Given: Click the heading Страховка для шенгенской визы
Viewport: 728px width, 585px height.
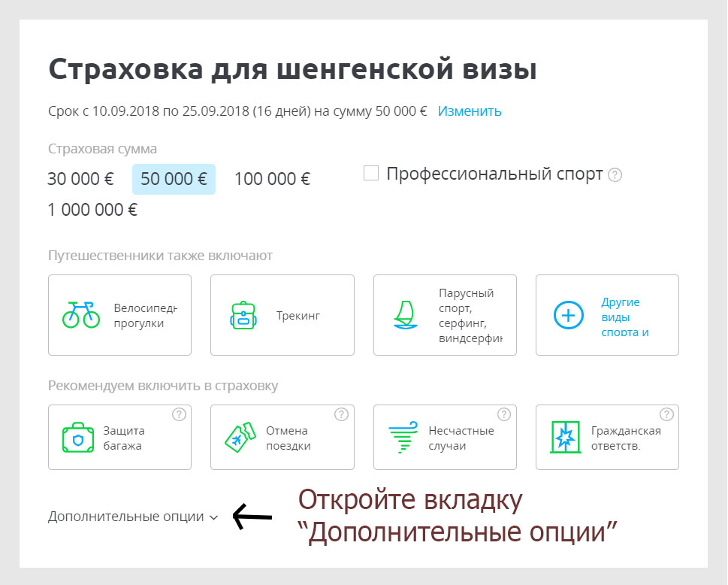Looking at the screenshot, I should coord(292,69).
